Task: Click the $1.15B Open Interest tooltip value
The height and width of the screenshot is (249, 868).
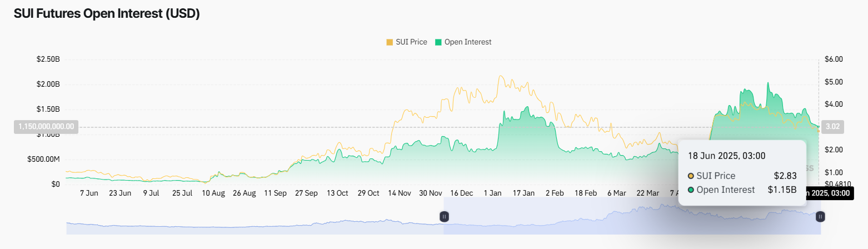Action: (x=782, y=190)
